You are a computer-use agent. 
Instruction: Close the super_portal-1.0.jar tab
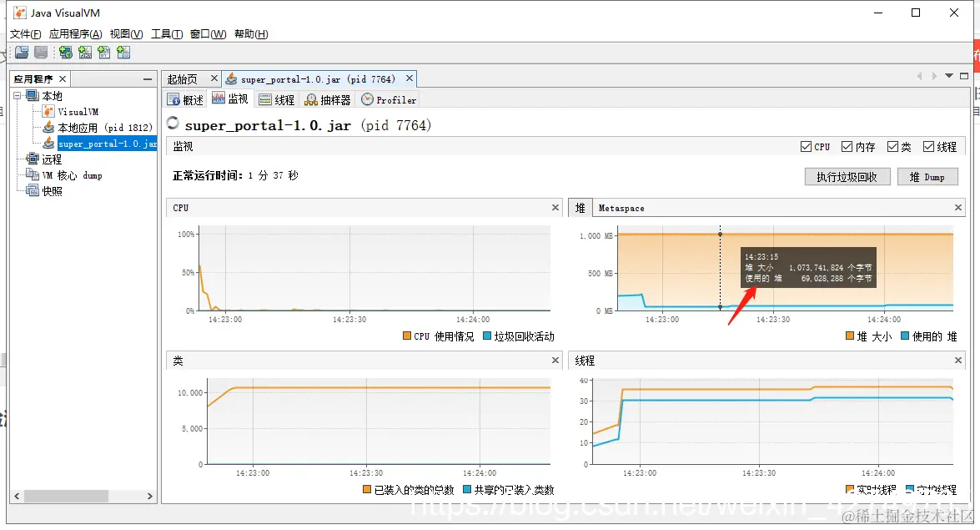tap(410, 78)
